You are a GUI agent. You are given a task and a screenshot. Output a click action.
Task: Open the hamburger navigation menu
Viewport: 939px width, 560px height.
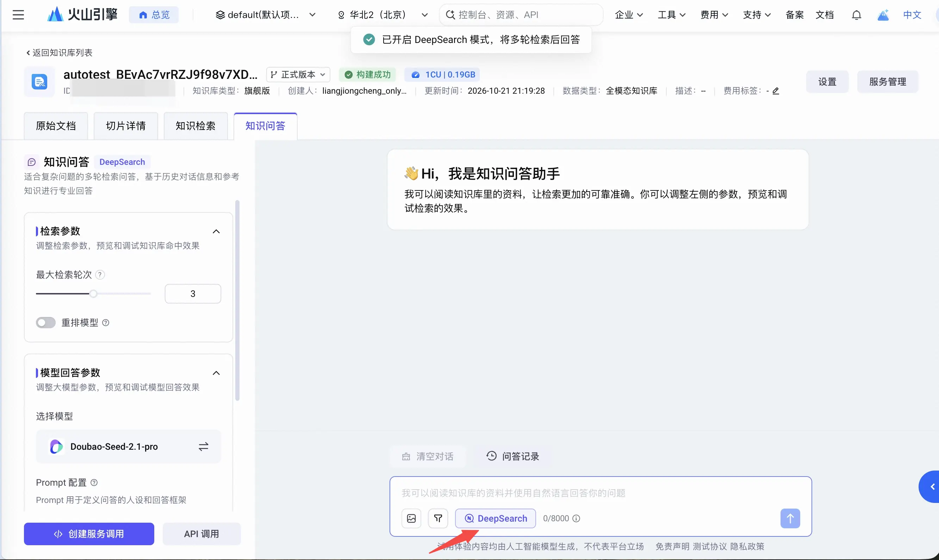[18, 15]
